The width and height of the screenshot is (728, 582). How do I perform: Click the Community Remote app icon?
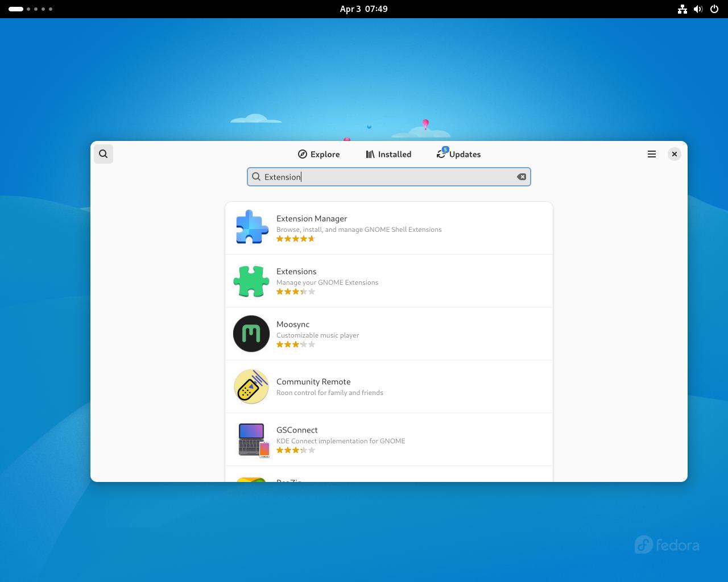tap(251, 386)
